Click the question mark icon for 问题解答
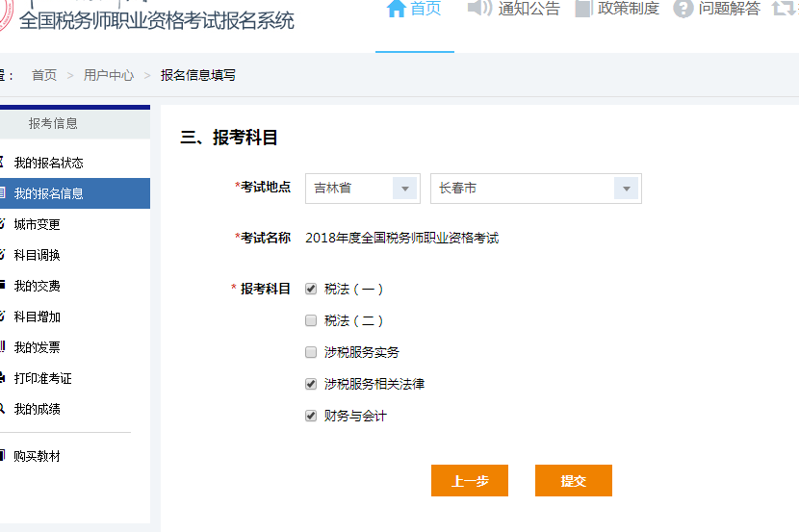 pyautogui.click(x=683, y=9)
